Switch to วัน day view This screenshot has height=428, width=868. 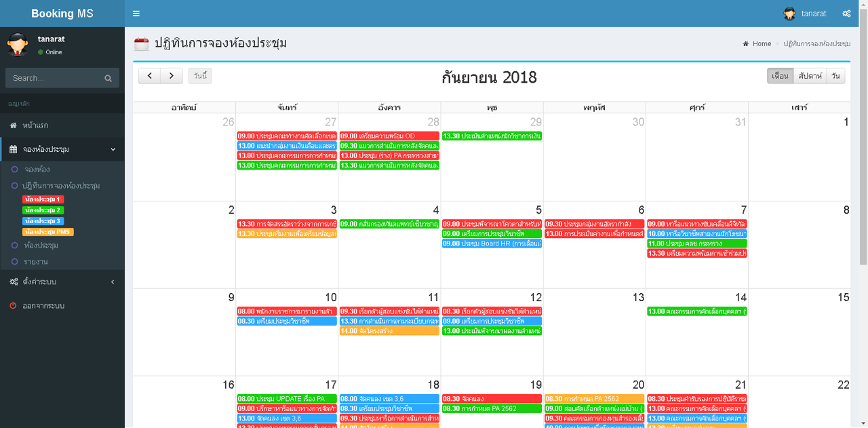(835, 75)
